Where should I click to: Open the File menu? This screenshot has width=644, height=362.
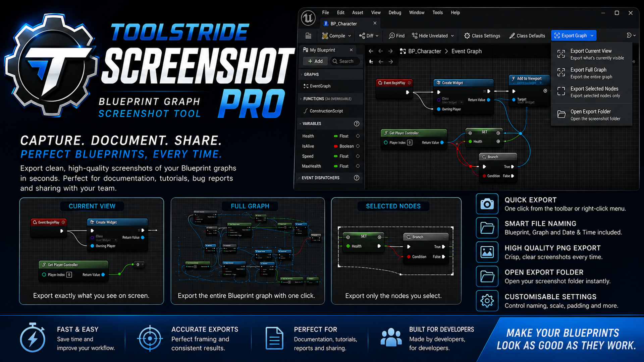[x=325, y=12]
